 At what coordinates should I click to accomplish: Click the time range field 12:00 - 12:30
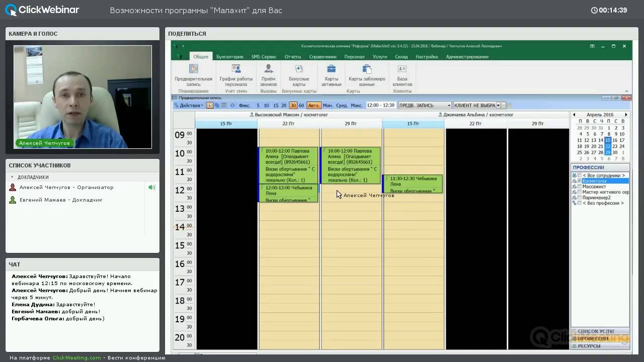coord(381,106)
